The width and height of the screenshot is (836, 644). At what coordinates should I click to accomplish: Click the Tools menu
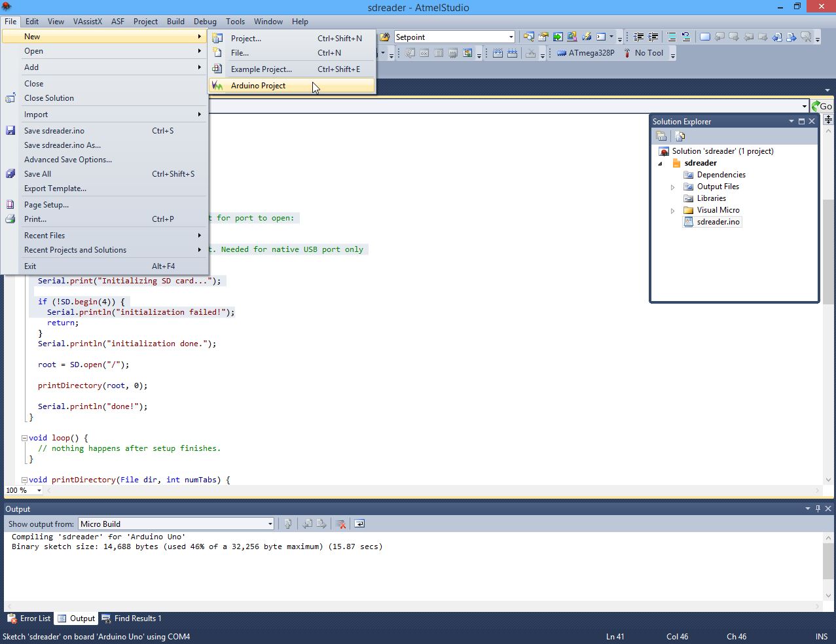click(x=235, y=21)
